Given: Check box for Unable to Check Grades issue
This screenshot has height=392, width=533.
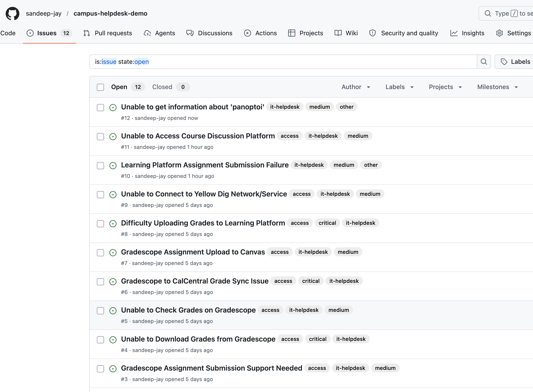Looking at the screenshot, I should click(100, 311).
